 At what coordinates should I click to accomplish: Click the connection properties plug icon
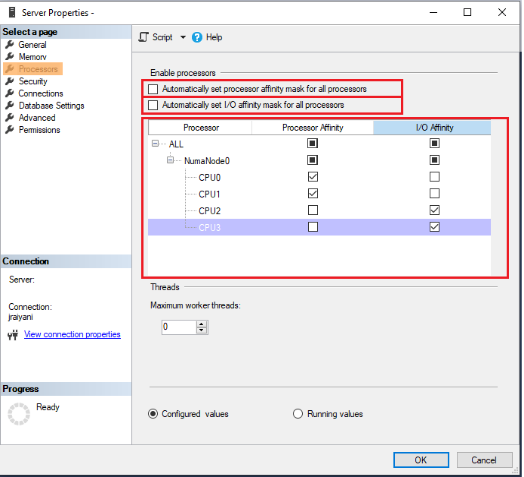coord(13,335)
